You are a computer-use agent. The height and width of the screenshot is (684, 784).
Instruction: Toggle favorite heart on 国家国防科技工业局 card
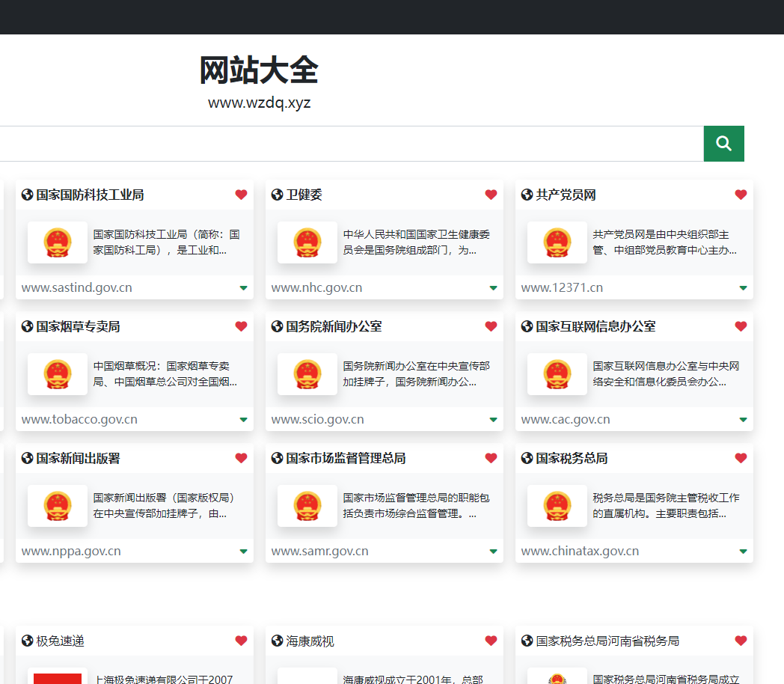[x=241, y=195]
